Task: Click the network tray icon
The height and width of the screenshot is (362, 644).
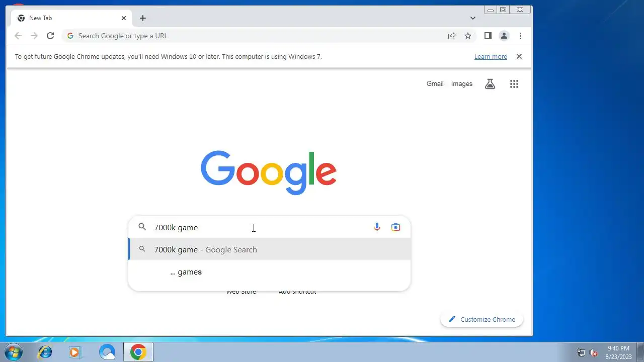Action: pos(581,352)
